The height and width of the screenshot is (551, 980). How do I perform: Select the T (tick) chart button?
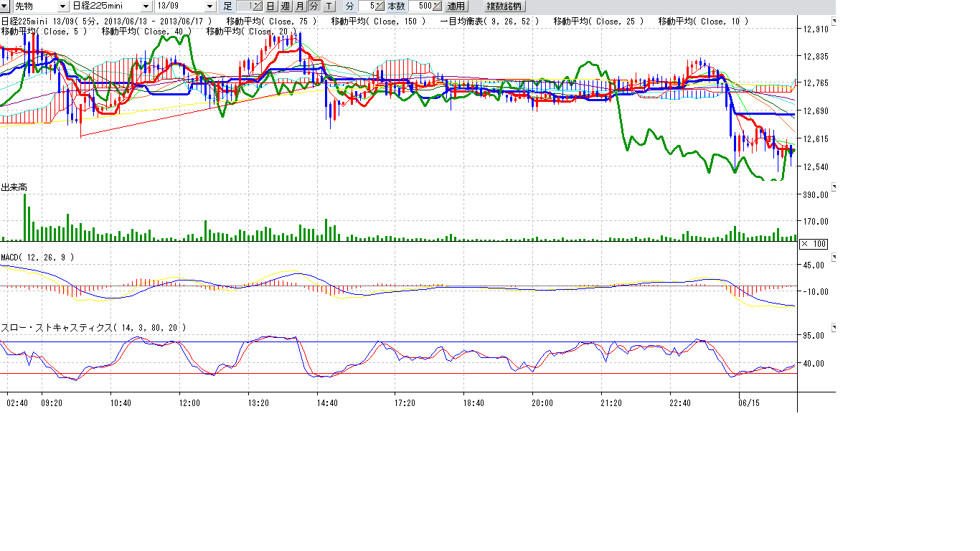click(x=328, y=6)
